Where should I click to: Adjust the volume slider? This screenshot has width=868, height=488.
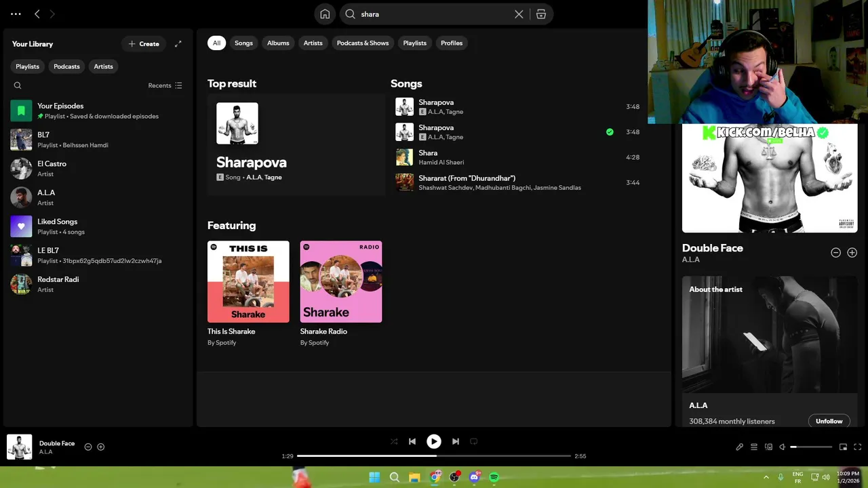(x=811, y=447)
